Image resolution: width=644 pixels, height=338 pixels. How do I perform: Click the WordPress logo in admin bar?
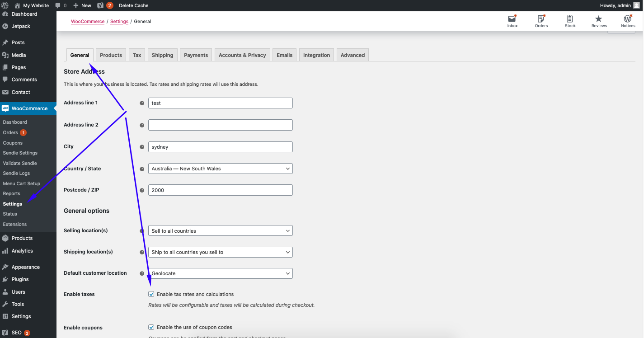click(5, 5)
